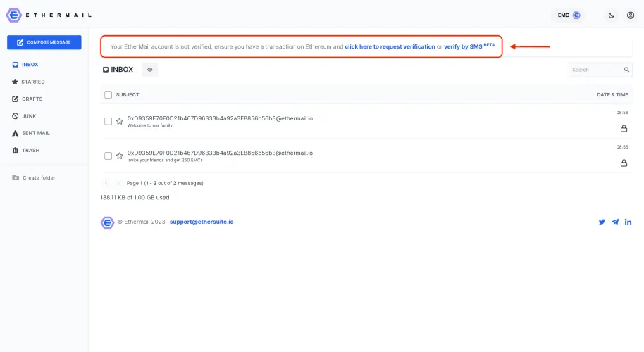Open the user account profile icon
Image resolution: width=644 pixels, height=352 pixels.
click(631, 15)
